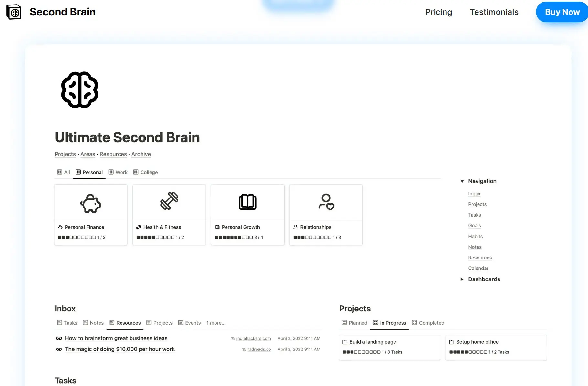Switch to the Work tab
This screenshot has height=386, width=588.
(x=118, y=172)
